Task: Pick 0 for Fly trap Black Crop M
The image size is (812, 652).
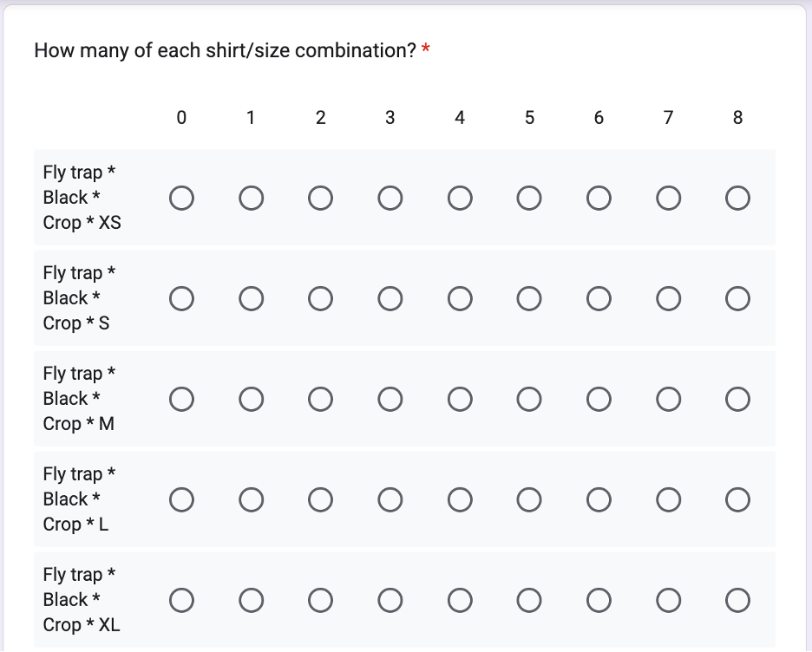Action: (x=181, y=400)
